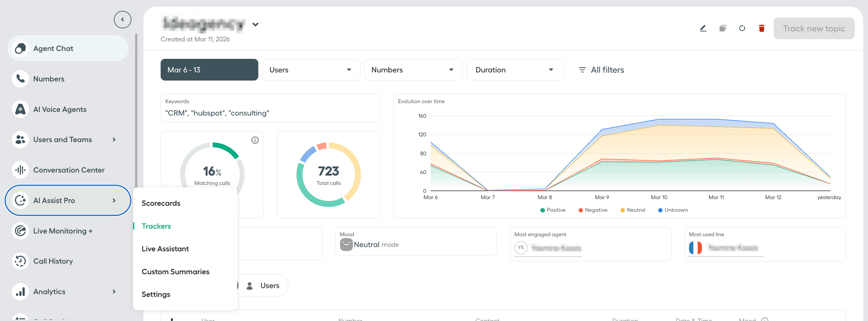Select Custom Summaries in submenu

pyautogui.click(x=175, y=272)
